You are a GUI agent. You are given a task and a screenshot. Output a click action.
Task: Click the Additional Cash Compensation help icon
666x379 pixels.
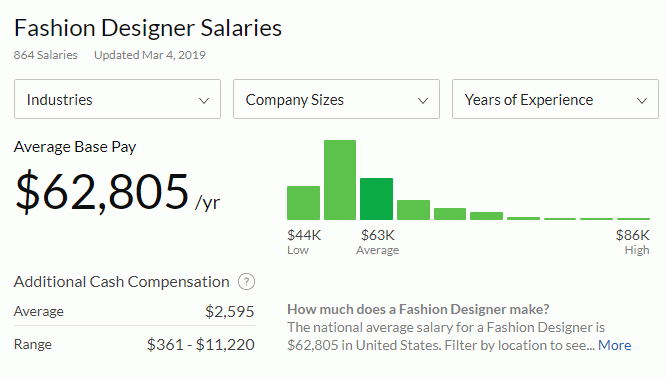(246, 282)
